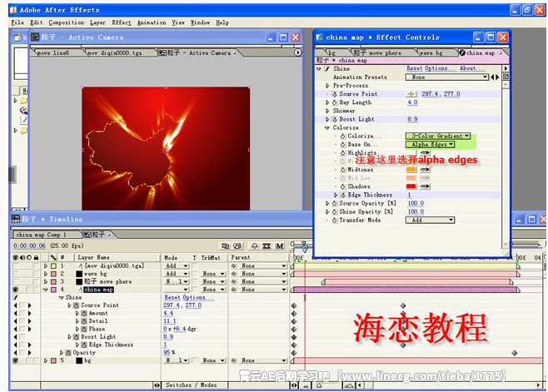Toggle Boost Light stopwatch in Effect Controls
Screen dimensions: 548x392
point(335,119)
